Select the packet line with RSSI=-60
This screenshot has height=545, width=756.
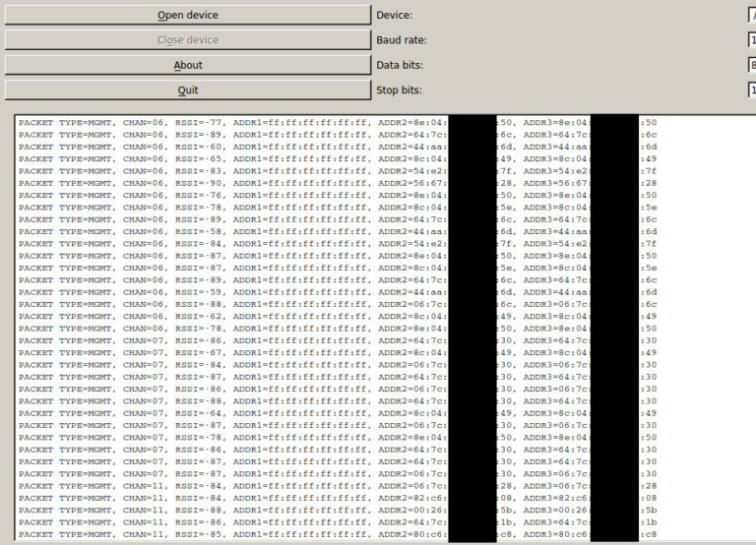coord(197,147)
